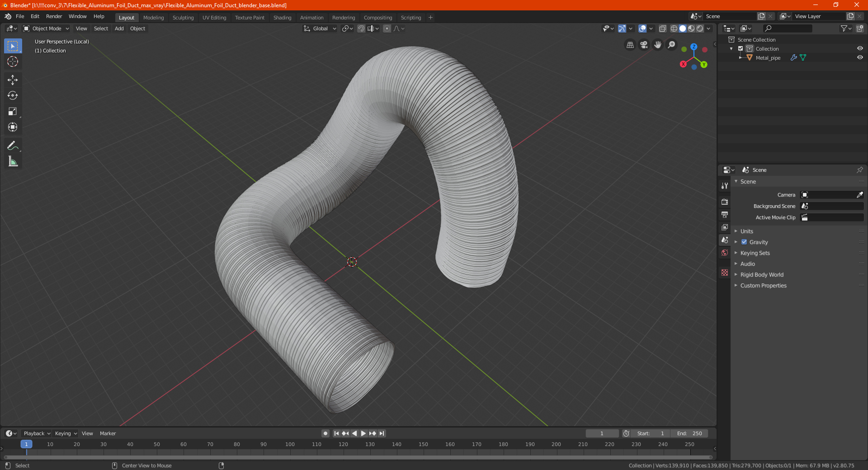Open the Render menu
This screenshot has height=470, width=868.
point(54,16)
